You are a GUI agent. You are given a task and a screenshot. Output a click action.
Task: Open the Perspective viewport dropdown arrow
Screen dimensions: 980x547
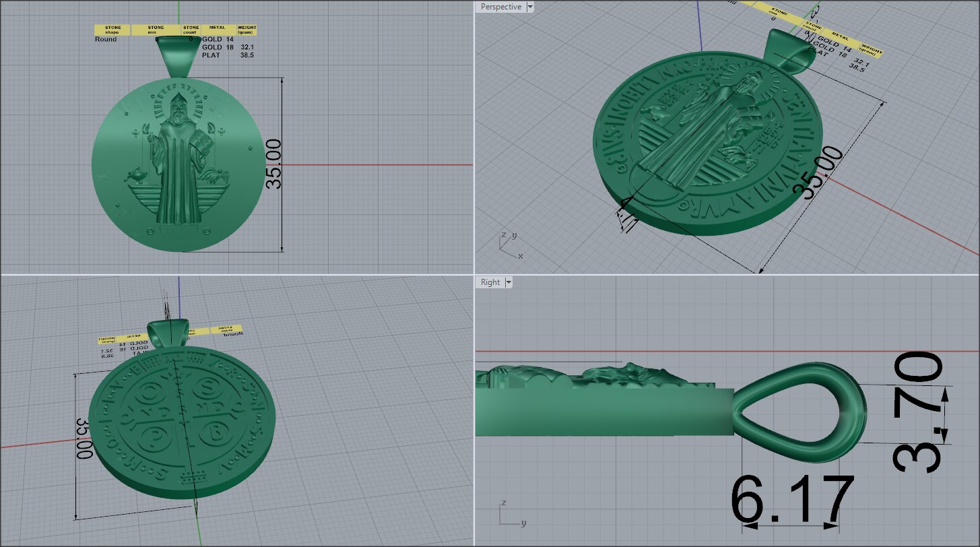[530, 7]
